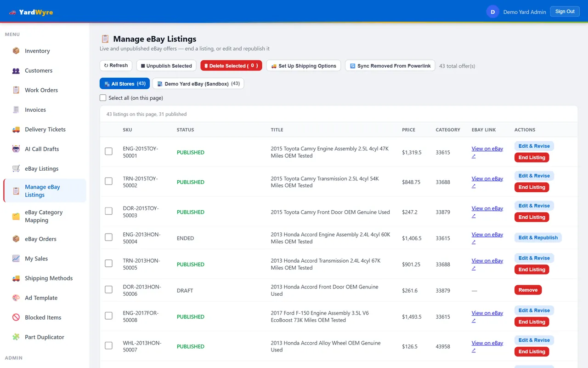
Task: Open external link icon for ENG-2017FOR-50008
Action: tap(474, 321)
